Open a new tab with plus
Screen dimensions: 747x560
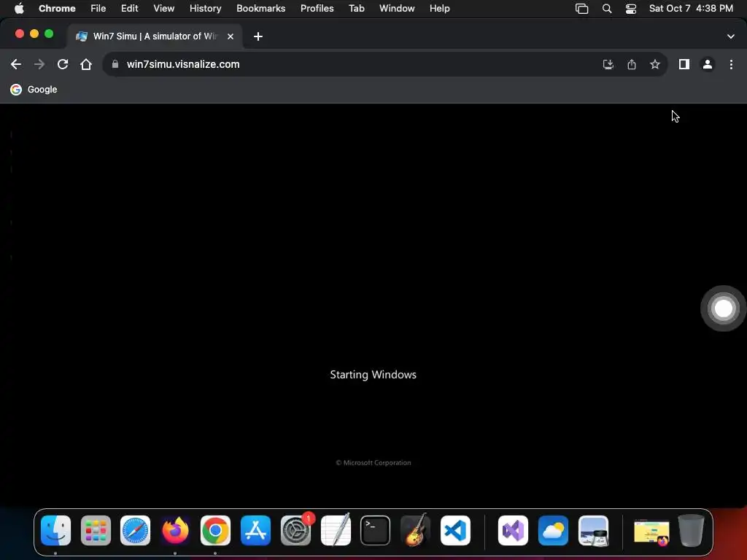point(258,36)
